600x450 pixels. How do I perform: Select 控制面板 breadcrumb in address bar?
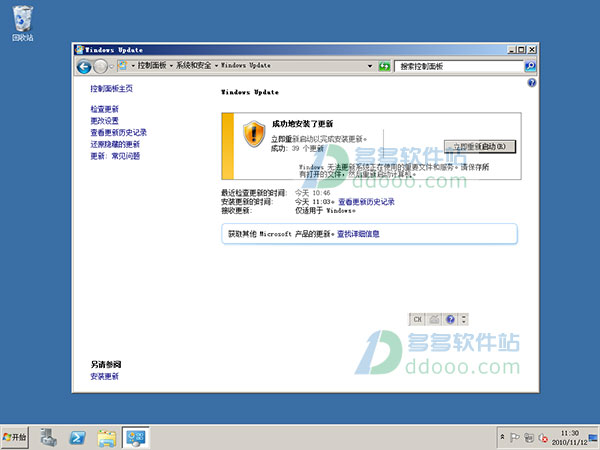click(152, 66)
